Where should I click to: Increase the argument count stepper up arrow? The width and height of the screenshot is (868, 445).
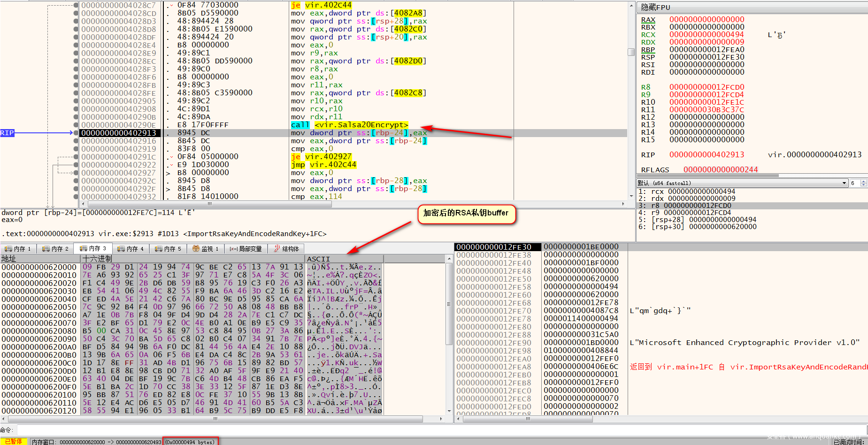tap(863, 181)
